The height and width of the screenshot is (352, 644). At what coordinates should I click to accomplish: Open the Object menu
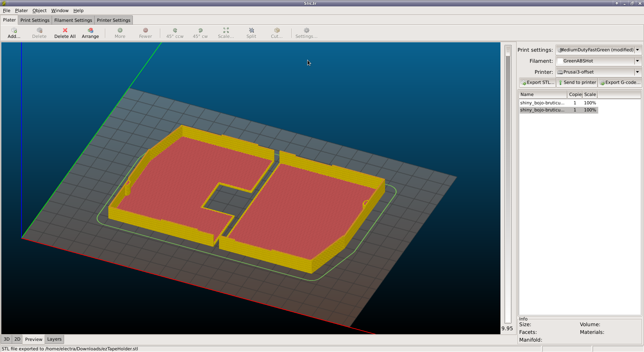point(39,10)
